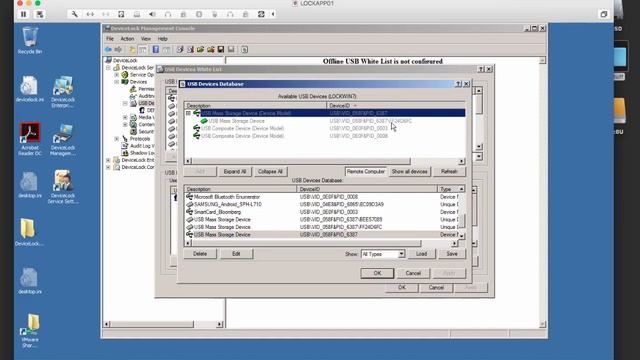This screenshot has height=360, width=640.
Task: Click blue Help book icon in console toolbar
Action: [156, 49]
